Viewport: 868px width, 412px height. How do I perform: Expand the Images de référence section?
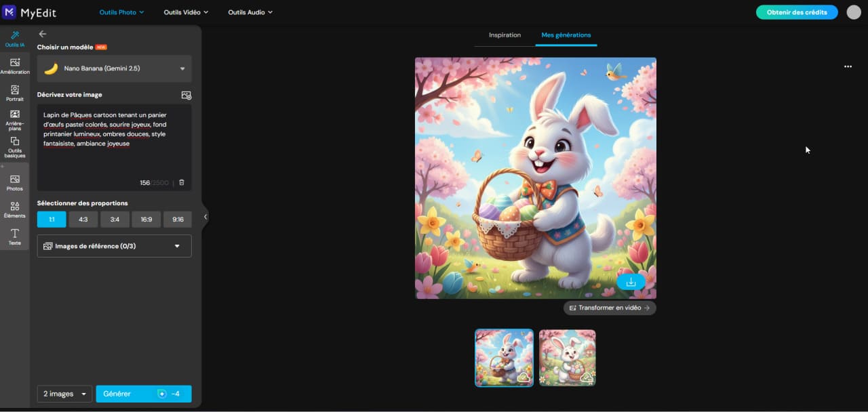115,246
